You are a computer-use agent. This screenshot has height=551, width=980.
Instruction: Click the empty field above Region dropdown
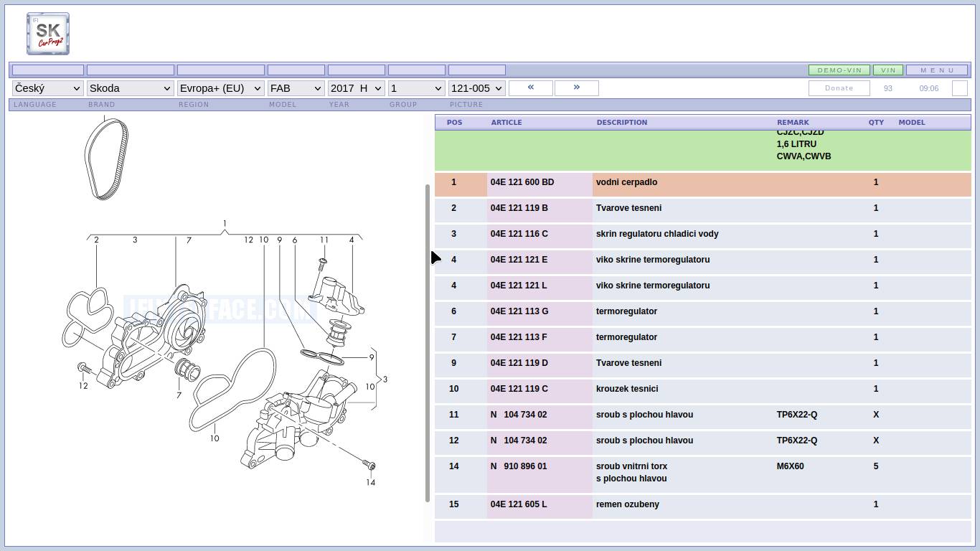[221, 70]
